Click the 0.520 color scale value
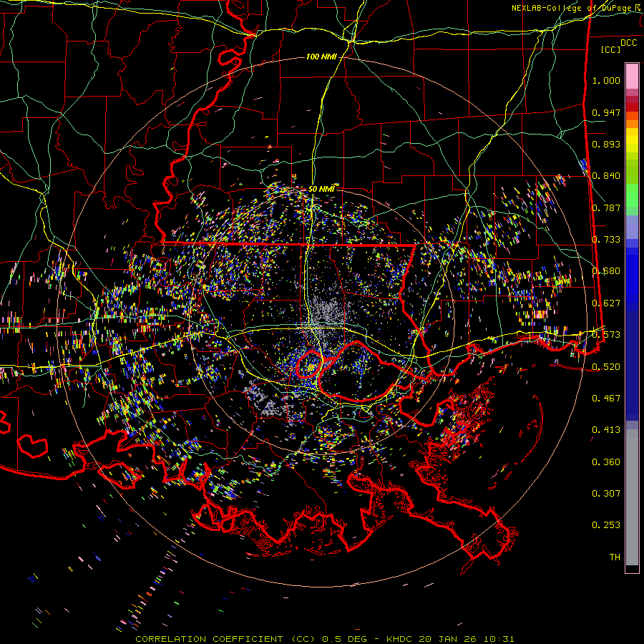 pos(606,367)
